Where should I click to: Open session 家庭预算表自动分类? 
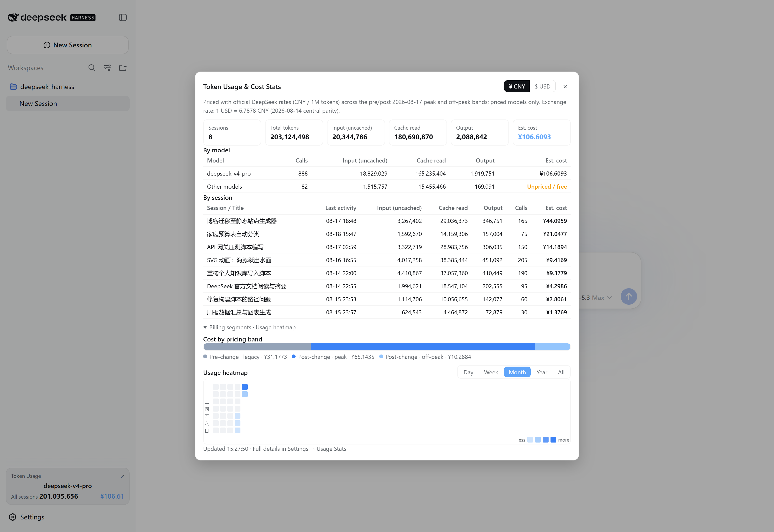pos(387,234)
